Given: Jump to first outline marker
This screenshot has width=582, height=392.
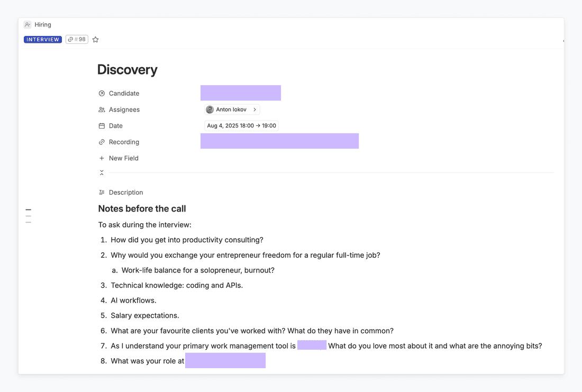Looking at the screenshot, I should (29, 210).
